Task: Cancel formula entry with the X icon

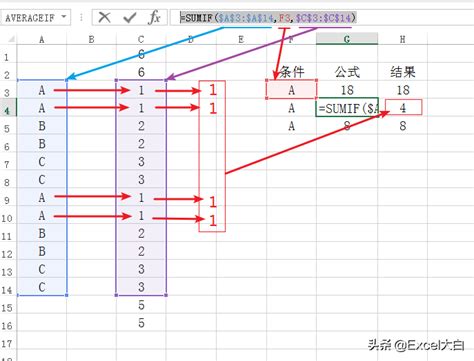Action: coord(105,17)
